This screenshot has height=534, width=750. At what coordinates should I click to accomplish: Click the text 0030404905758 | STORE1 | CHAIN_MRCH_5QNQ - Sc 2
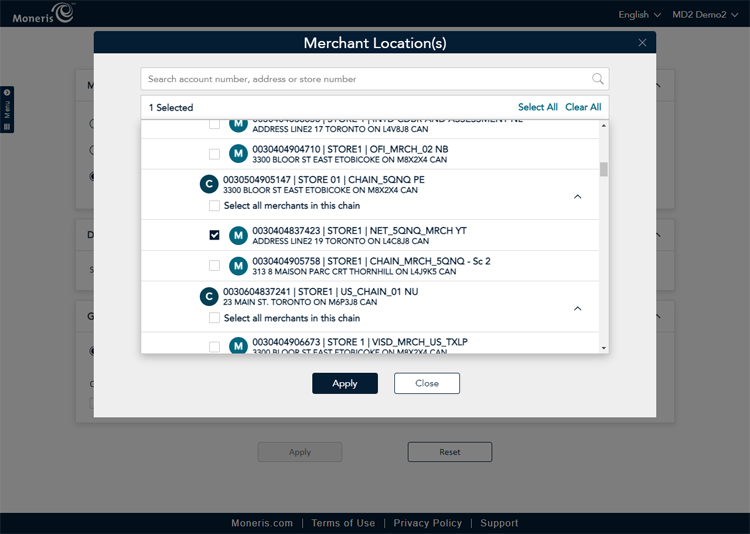pyautogui.click(x=371, y=261)
